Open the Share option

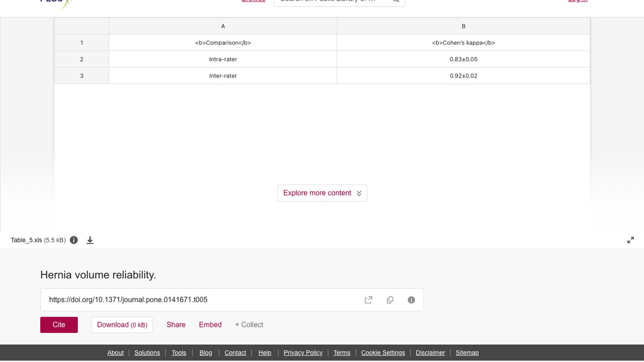(176, 325)
